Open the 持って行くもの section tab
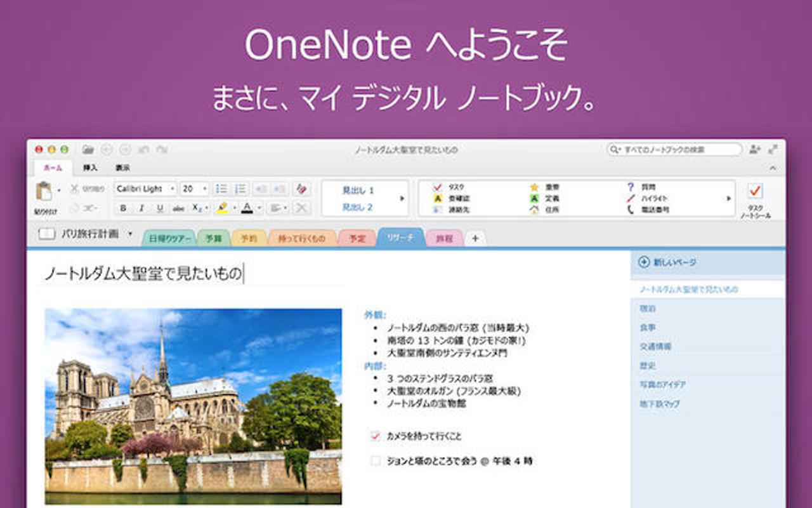Image resolution: width=812 pixels, height=508 pixels. click(303, 239)
